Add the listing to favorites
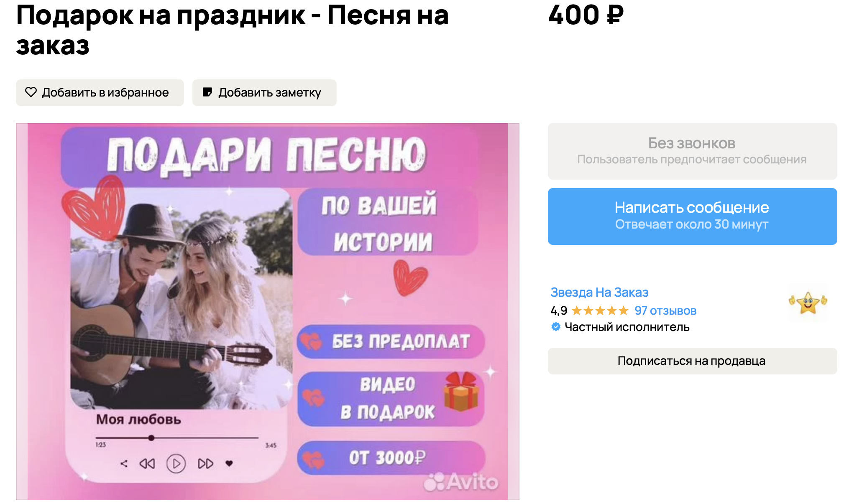 point(100,92)
